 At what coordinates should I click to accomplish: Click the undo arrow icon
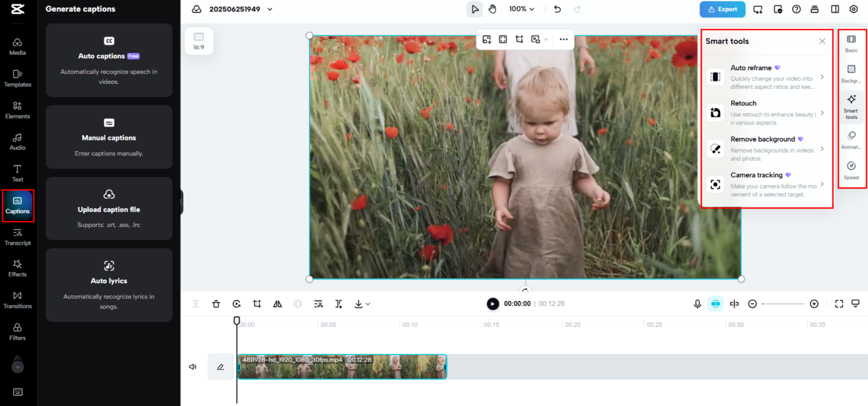557,9
